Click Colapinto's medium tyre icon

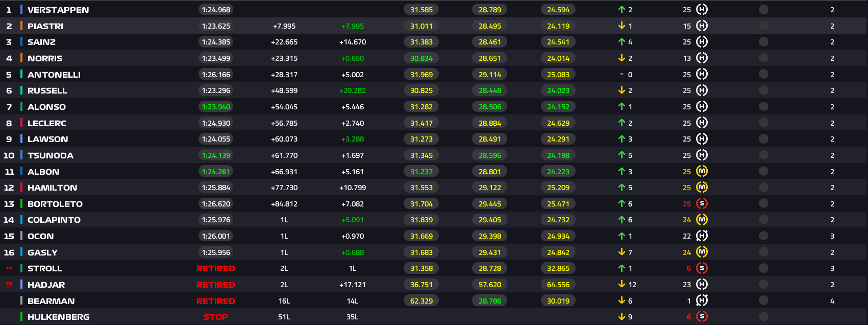(702, 220)
